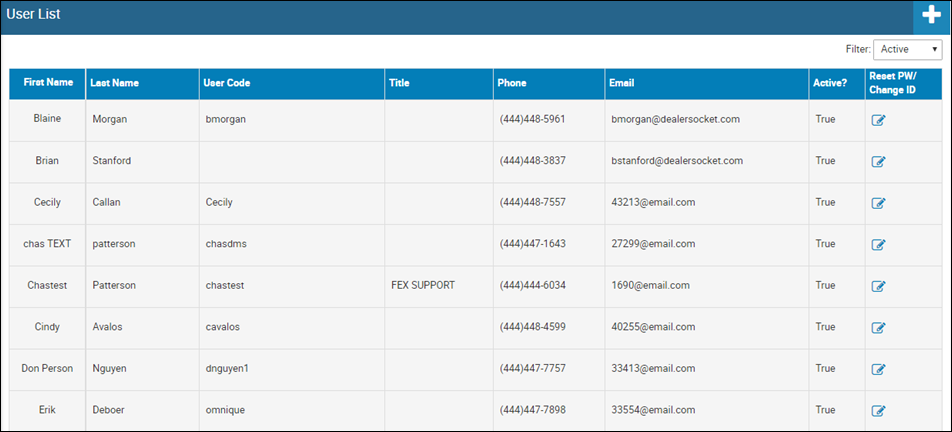Screen dimensions: 952x432
Task: Open reset password icon for Brian Stanford
Action: [x=879, y=161]
